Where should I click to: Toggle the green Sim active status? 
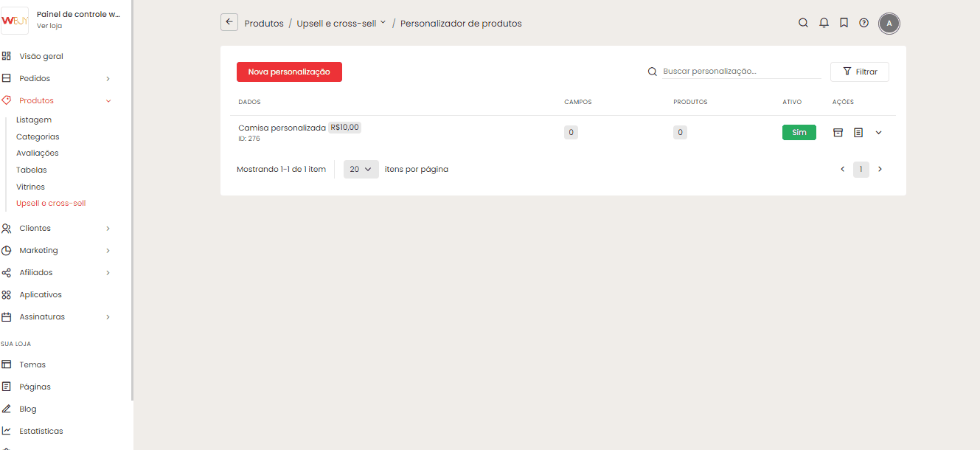coord(799,133)
